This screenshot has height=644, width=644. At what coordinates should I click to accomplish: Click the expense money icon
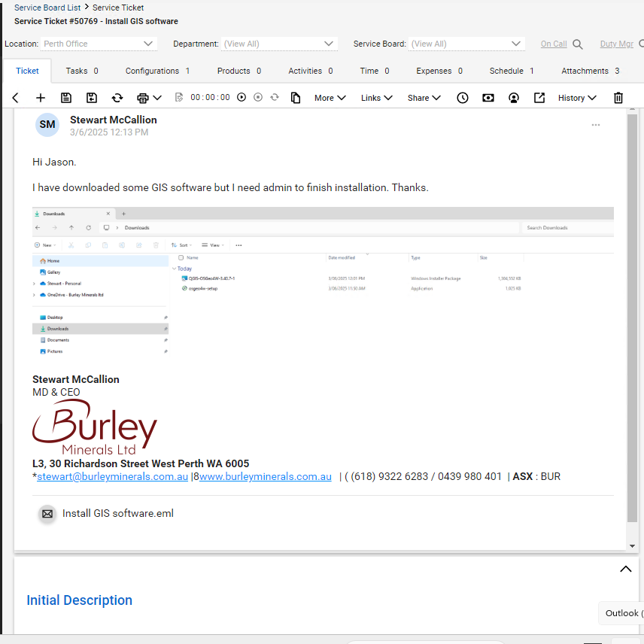click(x=488, y=98)
